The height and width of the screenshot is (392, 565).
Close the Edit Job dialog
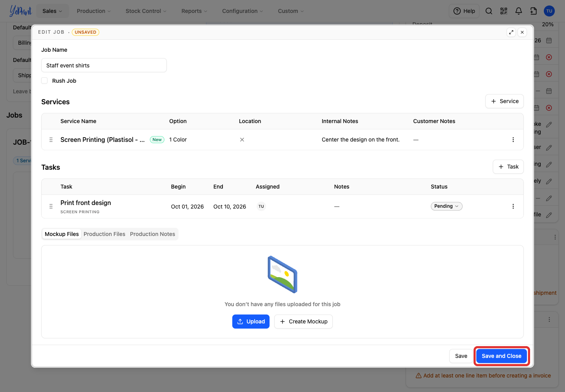522,32
